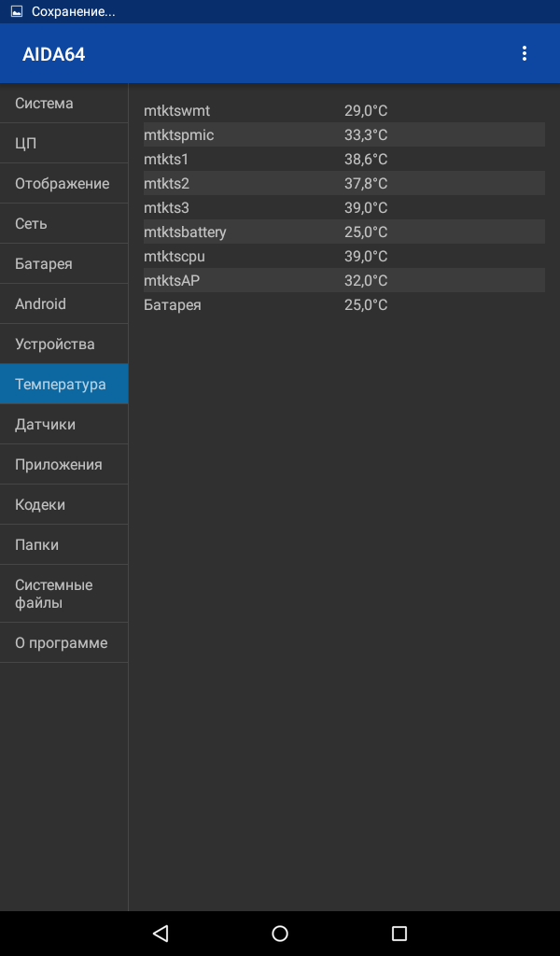Tap the screenshot saving notification icon
560x956 pixels.
click(x=17, y=11)
